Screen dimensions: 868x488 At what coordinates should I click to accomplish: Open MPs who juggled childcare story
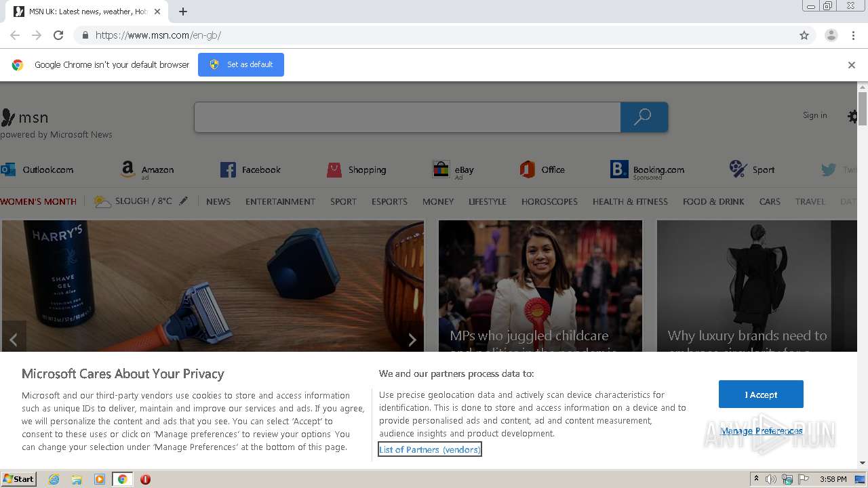[x=540, y=285]
